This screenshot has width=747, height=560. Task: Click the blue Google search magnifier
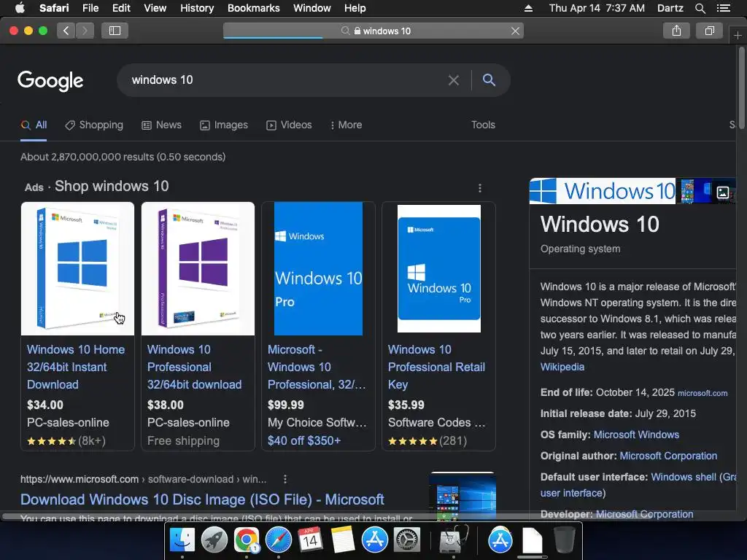pos(489,80)
